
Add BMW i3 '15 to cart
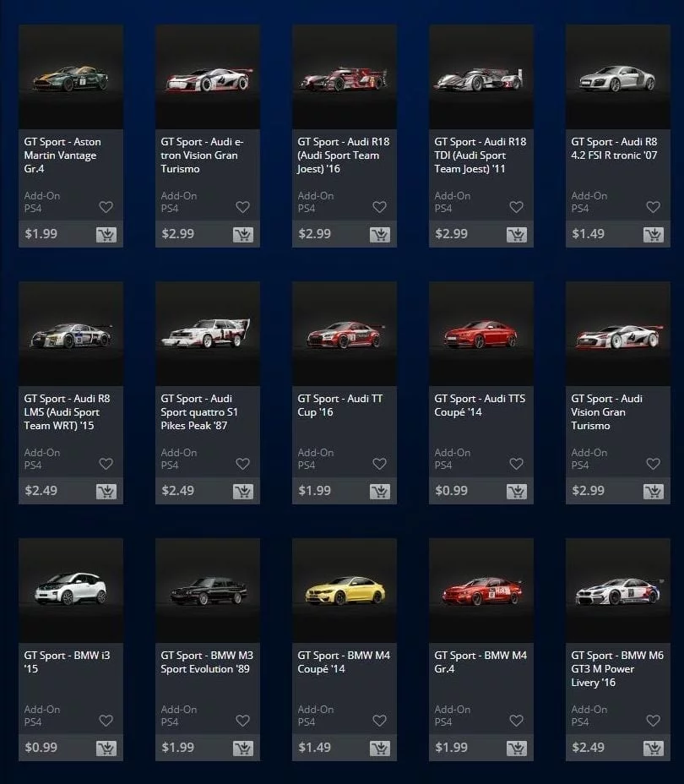(x=106, y=748)
